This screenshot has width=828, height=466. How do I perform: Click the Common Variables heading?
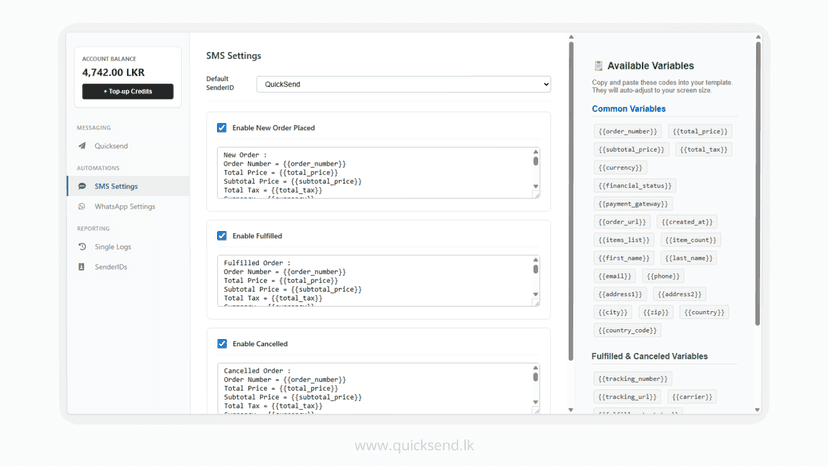[x=628, y=109]
